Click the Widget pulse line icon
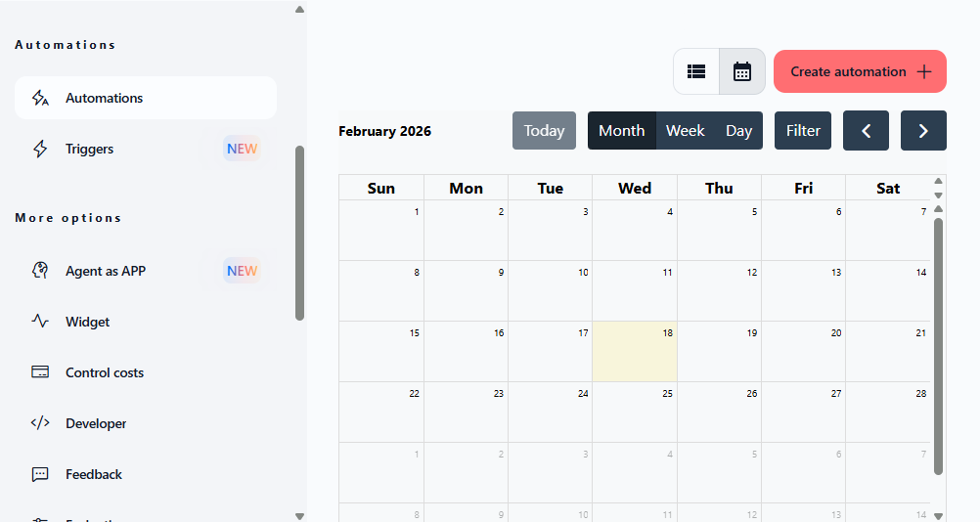 point(40,322)
